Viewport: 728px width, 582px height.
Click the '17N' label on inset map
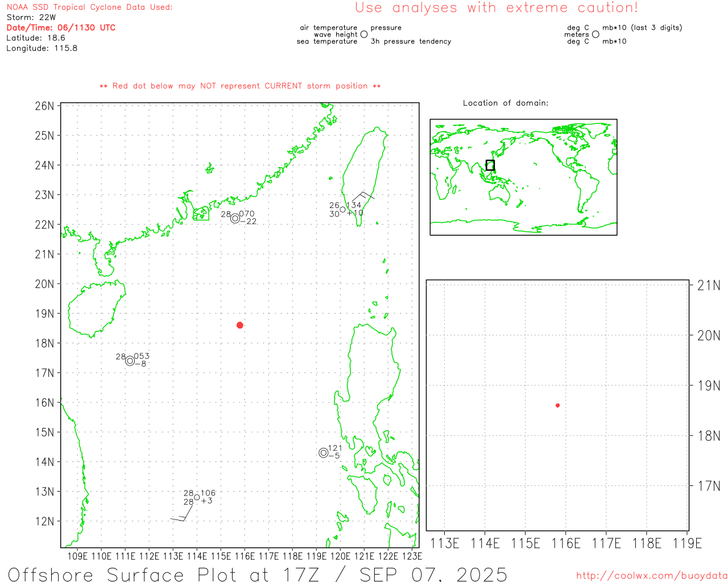point(709,486)
